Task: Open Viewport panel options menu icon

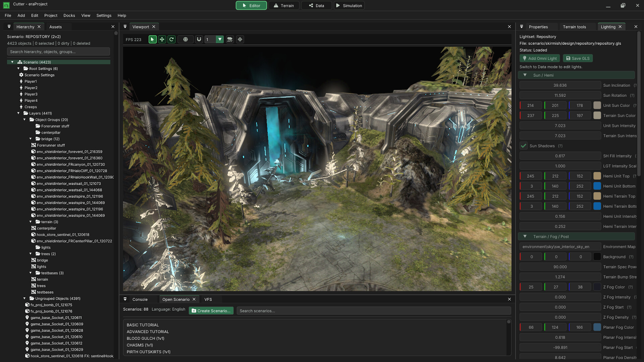Action: (x=125, y=26)
